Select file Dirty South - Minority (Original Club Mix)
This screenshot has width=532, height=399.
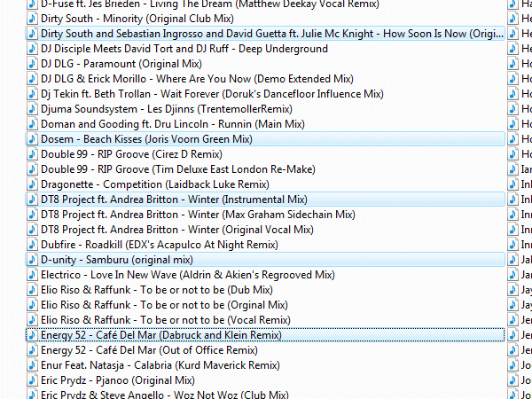coord(137,19)
